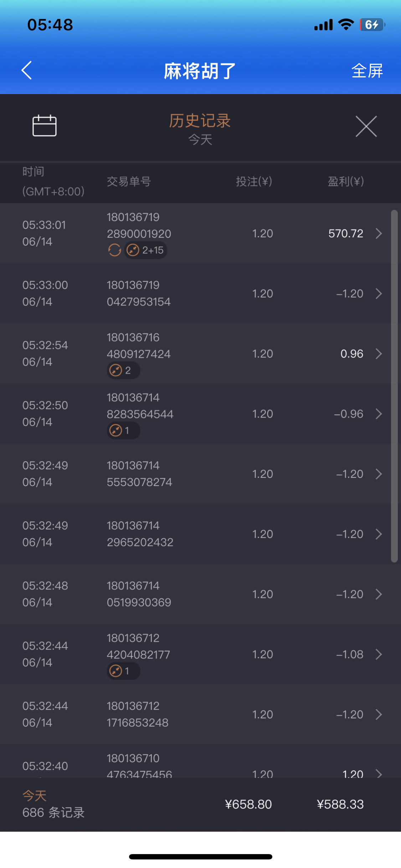401x868 pixels.
Task: Tap the 今天 date subtitle
Action: click(200, 139)
